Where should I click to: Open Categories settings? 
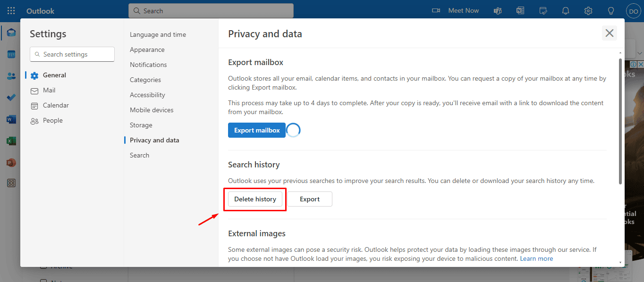click(145, 80)
